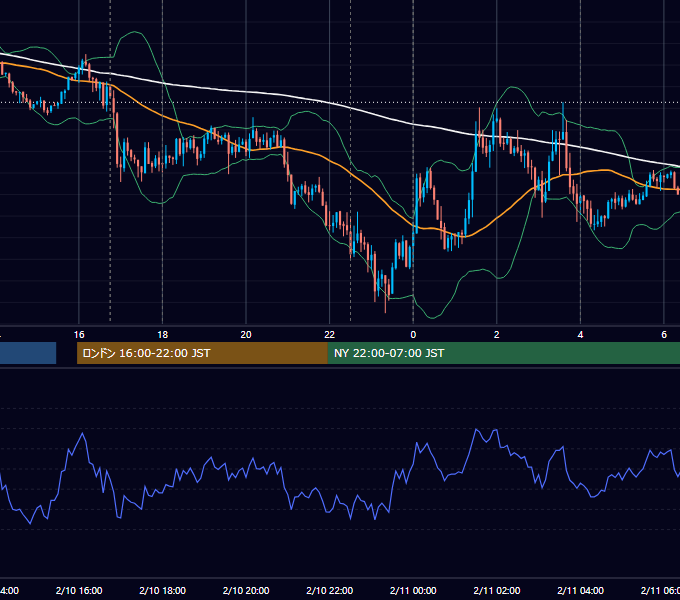Click the 2/10 20:00 bottom time label
This screenshot has height=600, width=680.
[246, 590]
